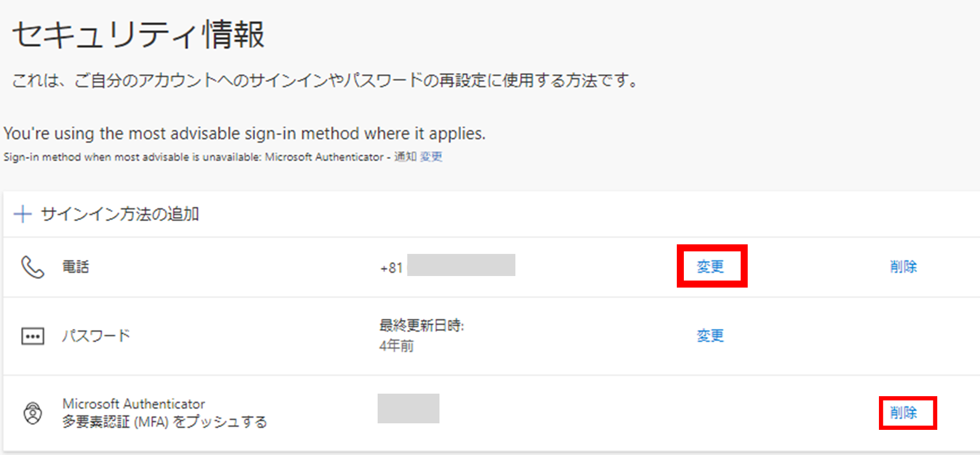Open サインイン方法の追加 link text

point(120,215)
